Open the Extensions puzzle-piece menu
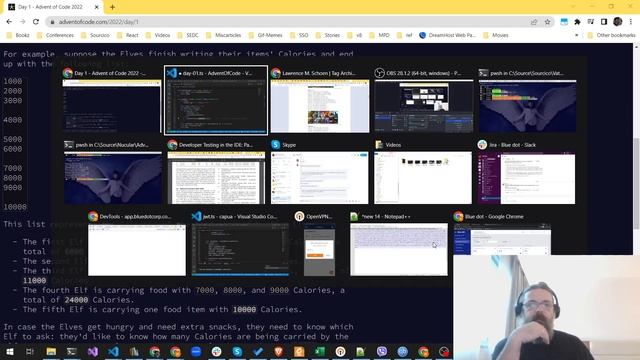 click(x=577, y=22)
